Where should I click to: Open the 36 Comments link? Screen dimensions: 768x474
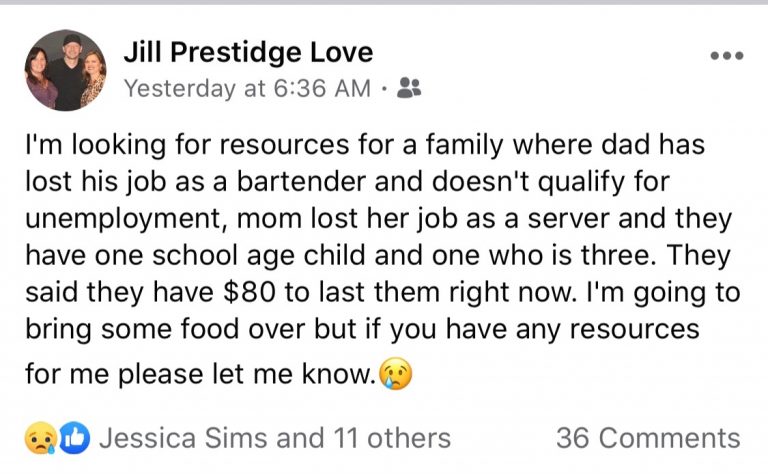pos(648,438)
